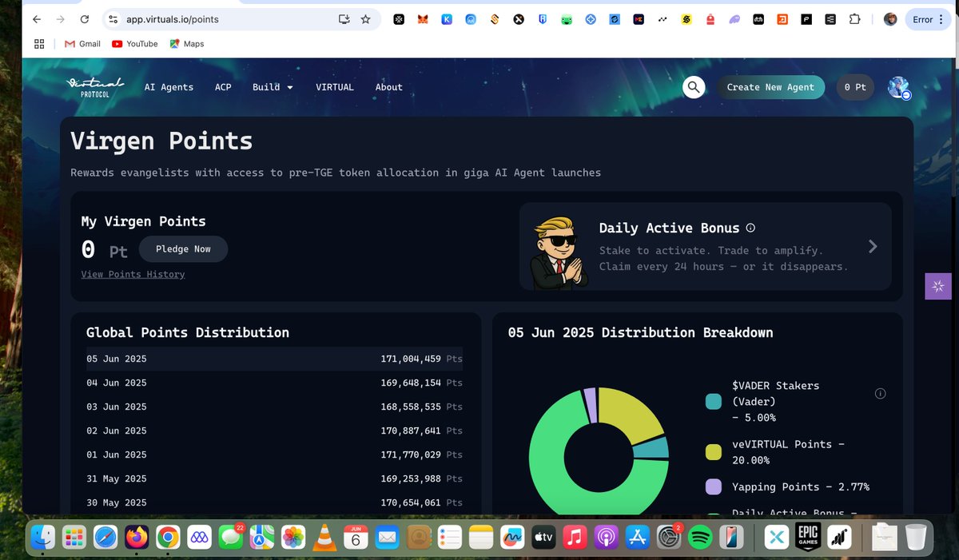
Task: Open the purple sparkle side widget
Action: pyautogui.click(x=938, y=286)
